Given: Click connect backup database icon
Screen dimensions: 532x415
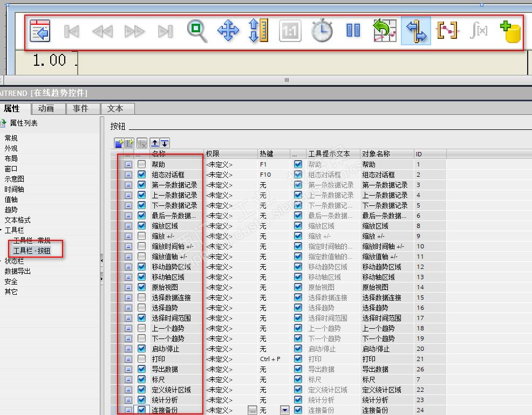Looking at the screenshot, I should [x=510, y=31].
